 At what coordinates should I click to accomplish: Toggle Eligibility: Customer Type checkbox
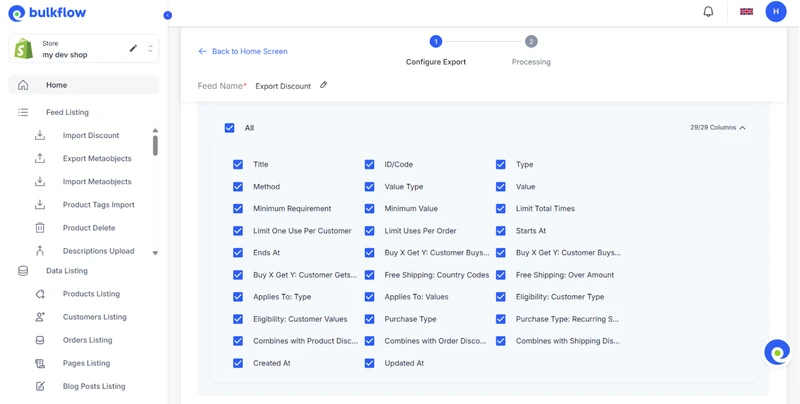click(501, 297)
